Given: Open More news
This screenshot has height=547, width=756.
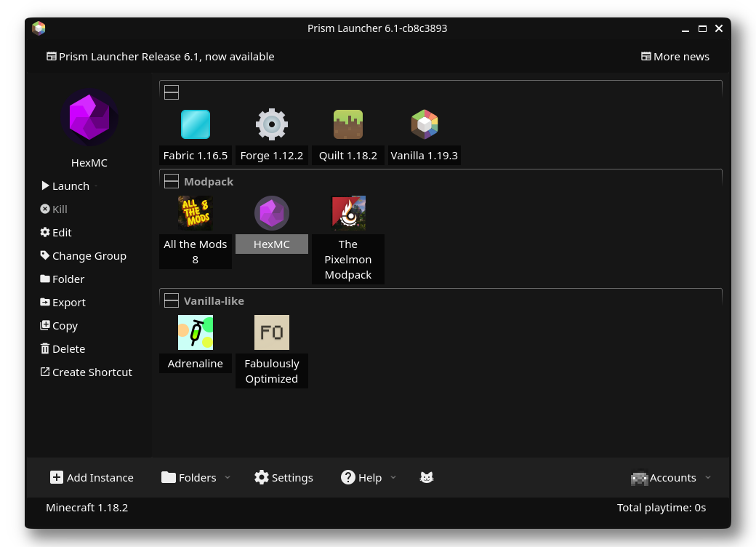Looking at the screenshot, I should 675,56.
